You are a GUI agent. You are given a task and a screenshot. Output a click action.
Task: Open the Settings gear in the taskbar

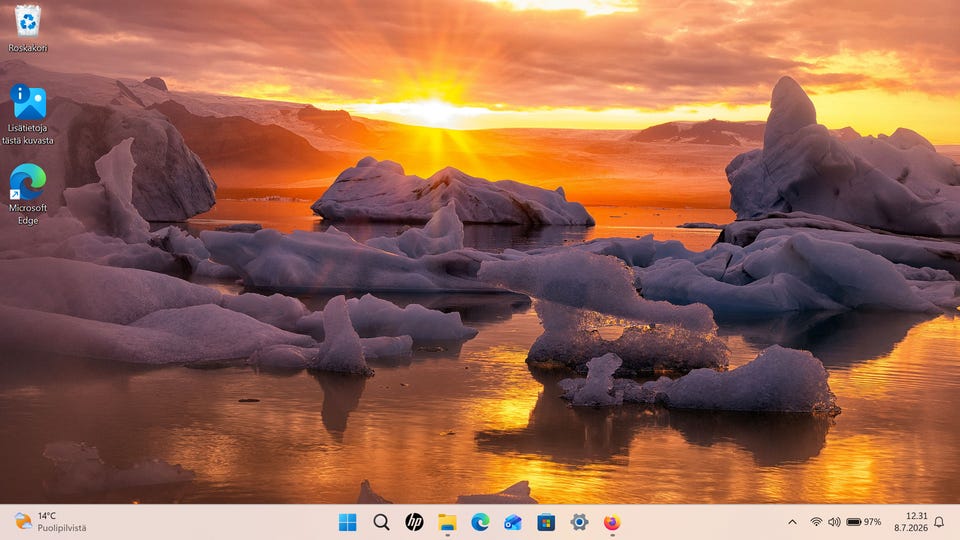click(x=579, y=522)
